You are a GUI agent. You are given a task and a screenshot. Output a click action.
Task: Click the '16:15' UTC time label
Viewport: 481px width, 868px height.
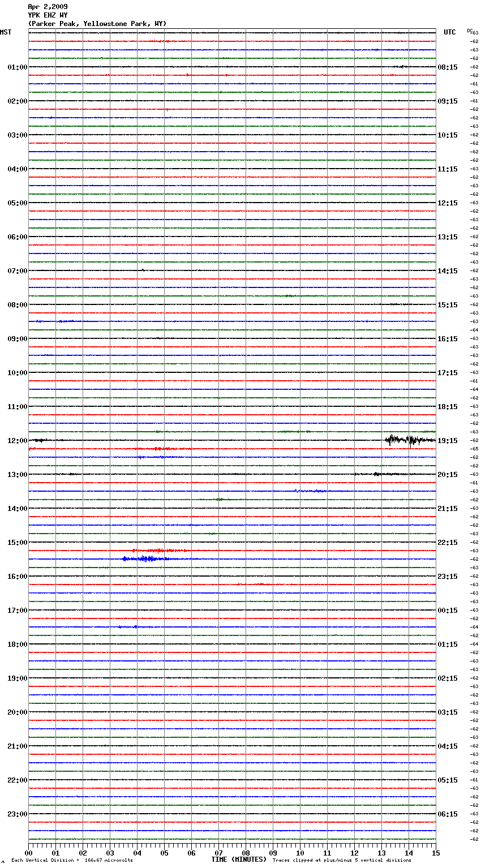(x=448, y=339)
